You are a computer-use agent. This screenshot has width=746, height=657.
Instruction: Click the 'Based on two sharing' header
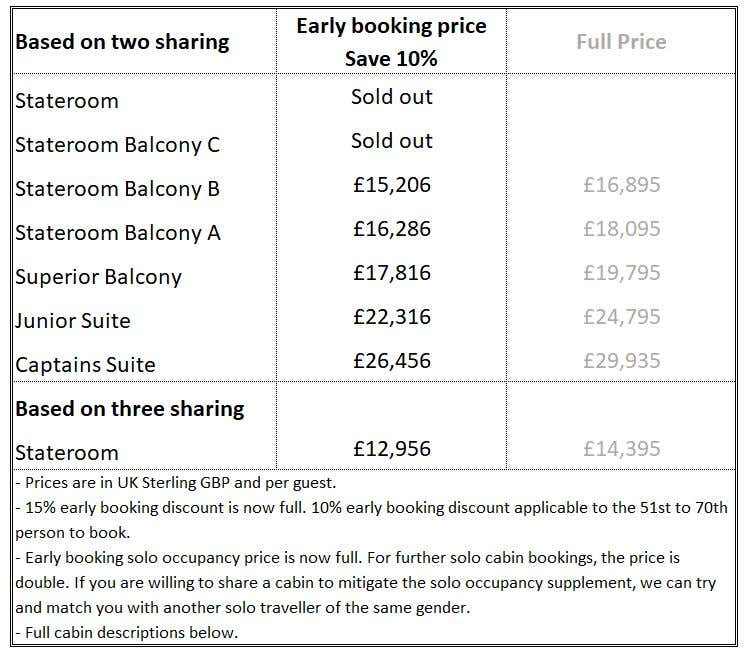click(x=122, y=42)
